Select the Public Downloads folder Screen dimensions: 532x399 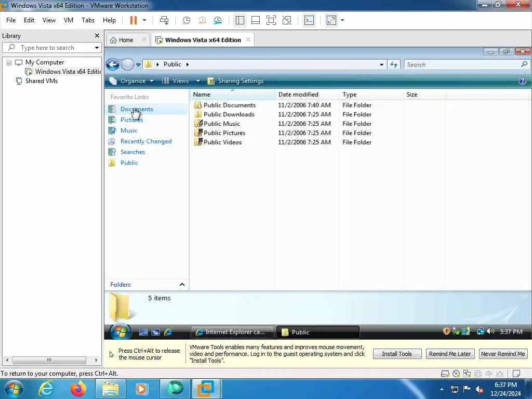pos(229,114)
